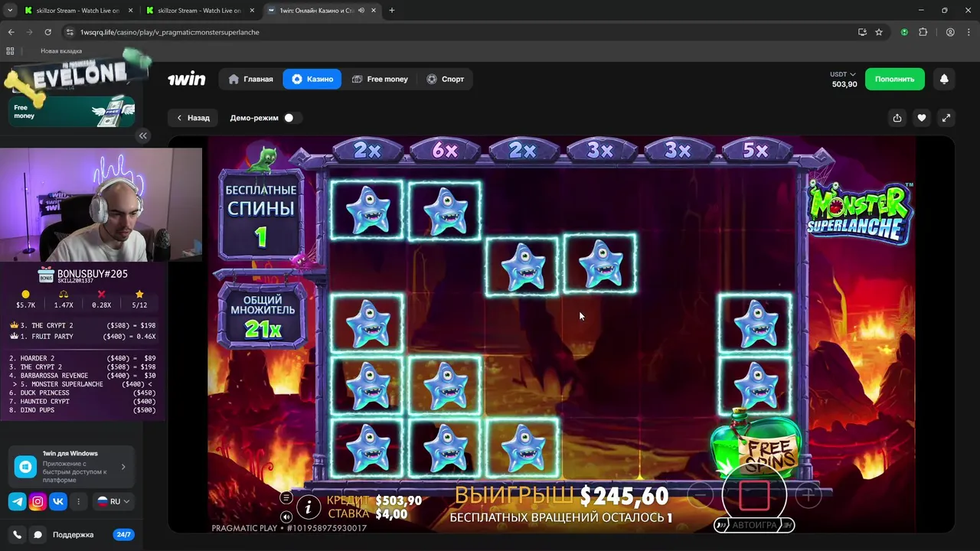The height and width of the screenshot is (551, 980).
Task: Click the phone call support icon
Action: coord(17,535)
